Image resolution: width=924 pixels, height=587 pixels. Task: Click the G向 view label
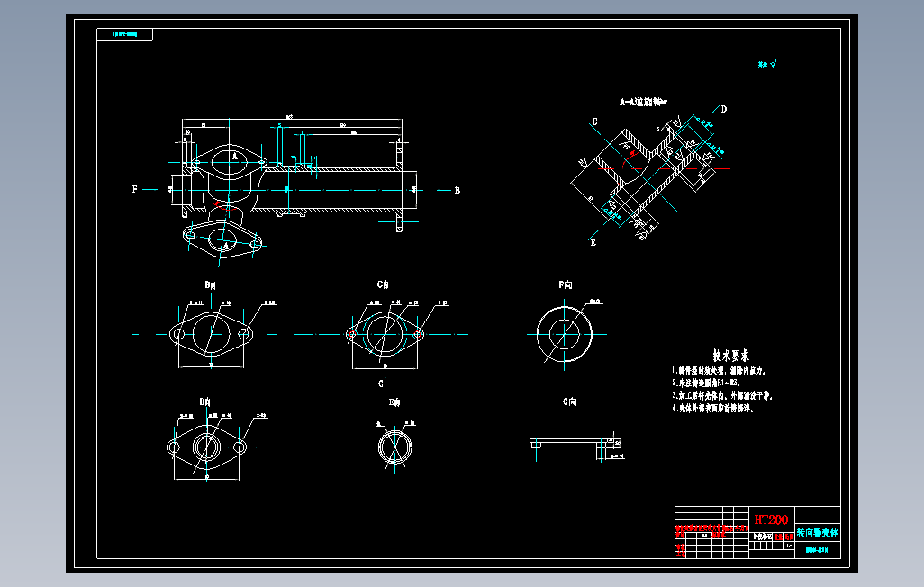coord(569,402)
